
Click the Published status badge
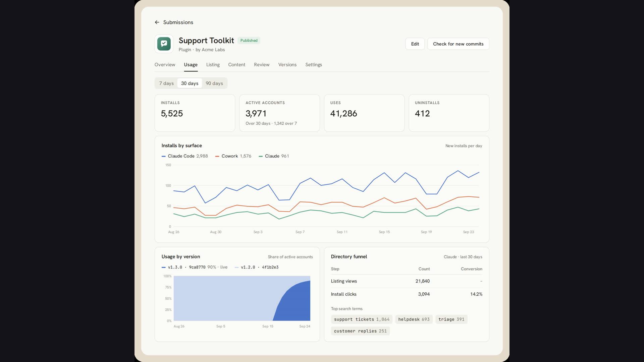pos(249,41)
